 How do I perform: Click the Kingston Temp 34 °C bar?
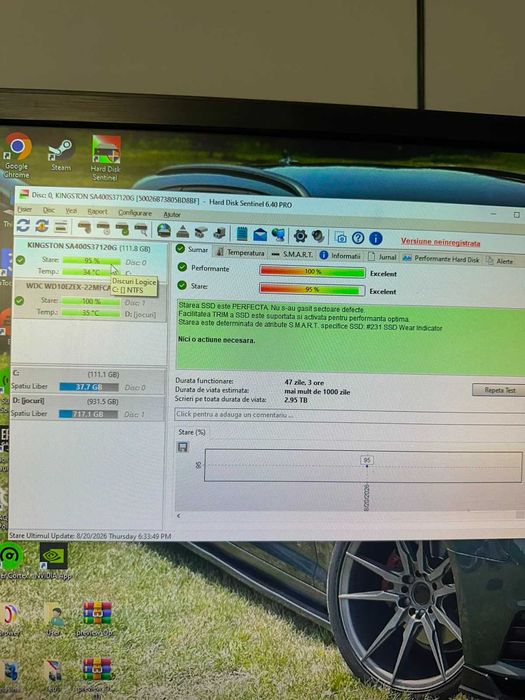click(91, 271)
